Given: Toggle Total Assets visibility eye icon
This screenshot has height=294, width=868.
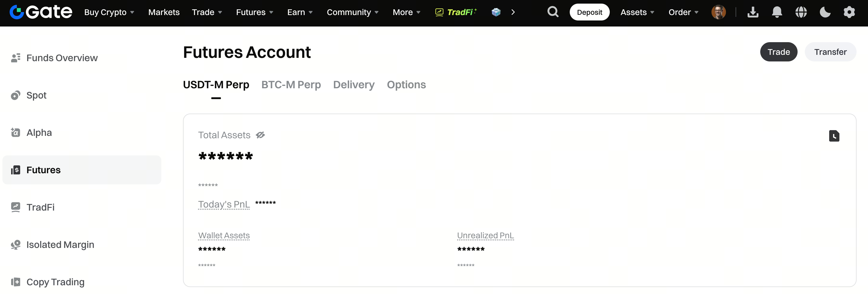Looking at the screenshot, I should point(260,135).
